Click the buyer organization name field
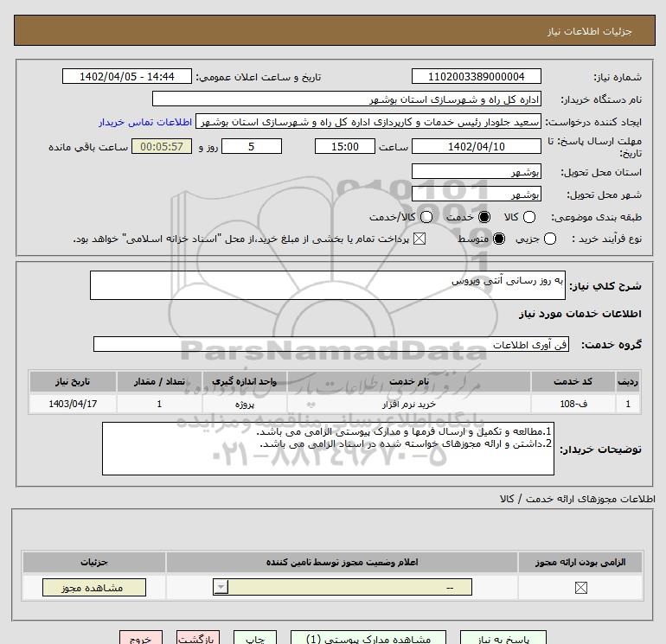Screen dimensions: 666x644 [347, 99]
